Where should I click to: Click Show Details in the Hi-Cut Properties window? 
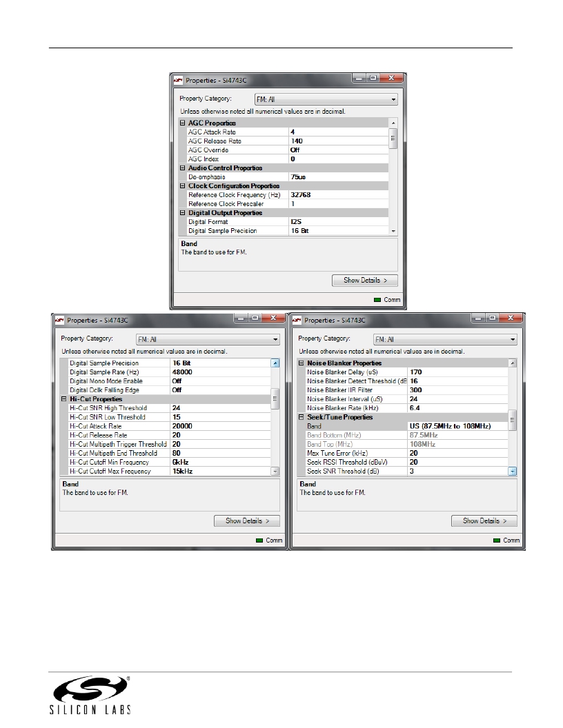[x=247, y=521]
